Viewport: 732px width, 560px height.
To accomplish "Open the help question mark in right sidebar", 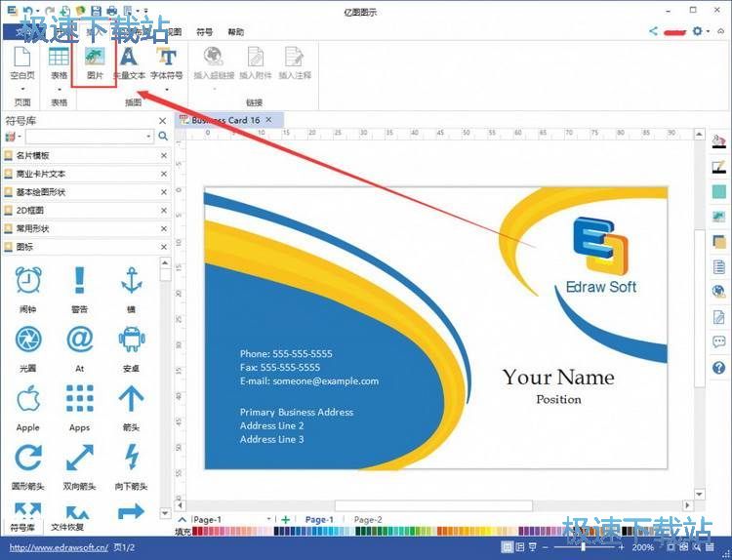I will (x=719, y=367).
